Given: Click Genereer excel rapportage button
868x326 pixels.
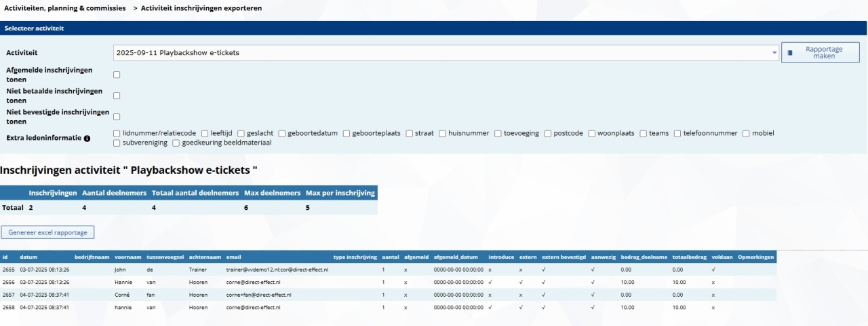Looking at the screenshot, I should click(x=48, y=232).
